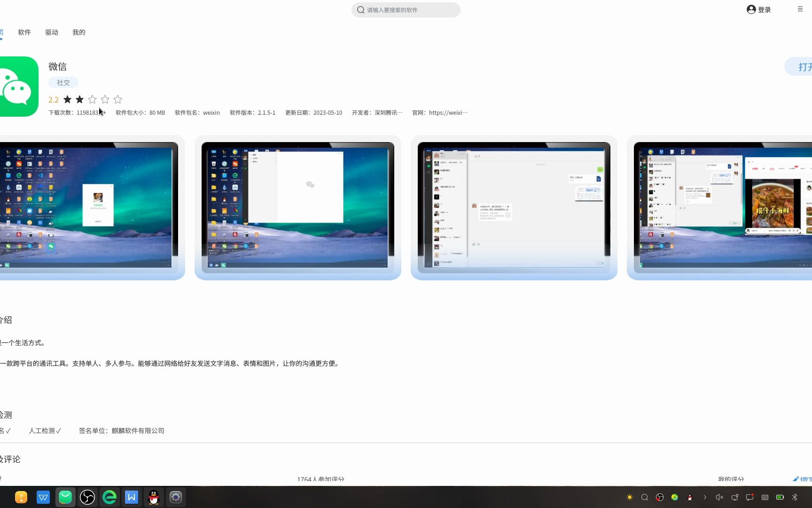Click the OBS tray icon
The width and height of the screenshot is (812, 508).
point(660,497)
